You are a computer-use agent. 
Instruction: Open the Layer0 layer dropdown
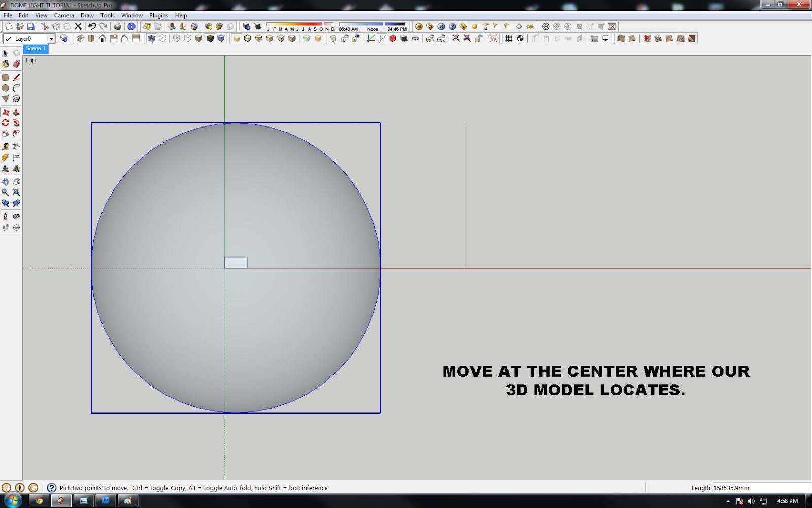(51, 38)
